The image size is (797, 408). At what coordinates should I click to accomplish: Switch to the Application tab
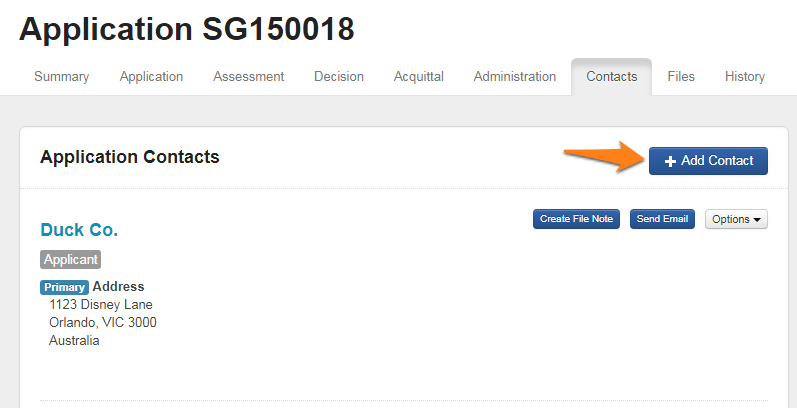tap(151, 77)
